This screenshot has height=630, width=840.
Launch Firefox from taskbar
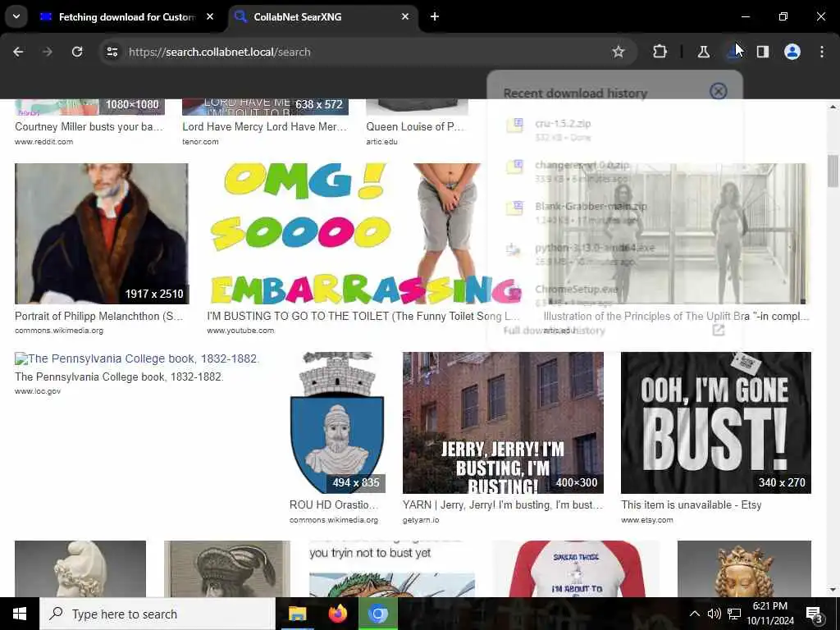click(x=337, y=614)
